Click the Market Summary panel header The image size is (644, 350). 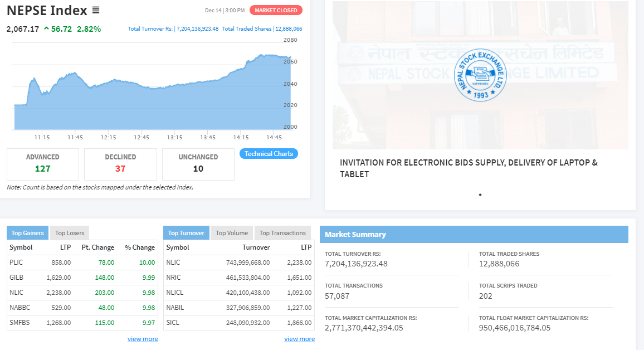click(x=474, y=234)
